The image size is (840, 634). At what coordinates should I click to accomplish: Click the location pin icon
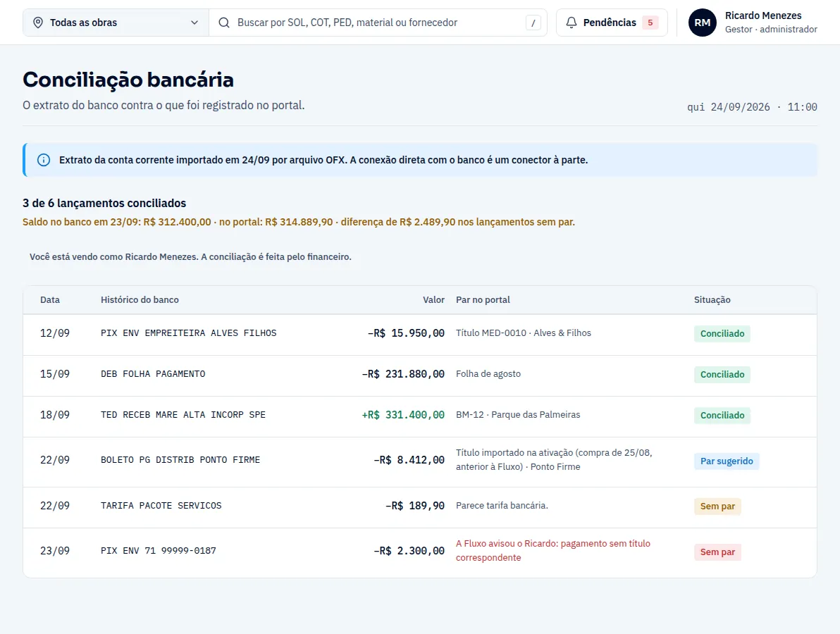(38, 23)
